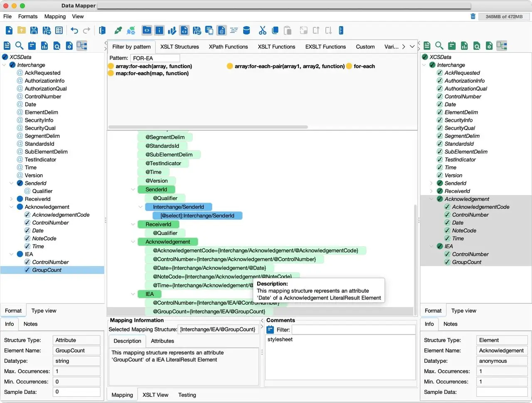The width and height of the screenshot is (532, 403).
Task: Click the magnifier search icon in left panel
Action: pos(19,46)
